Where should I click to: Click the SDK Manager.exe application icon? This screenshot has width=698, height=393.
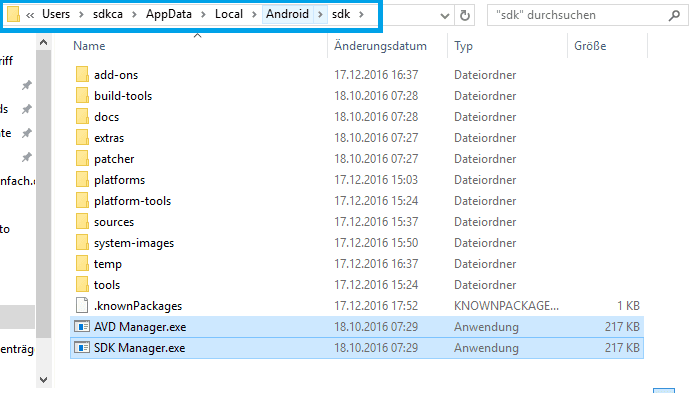82,348
